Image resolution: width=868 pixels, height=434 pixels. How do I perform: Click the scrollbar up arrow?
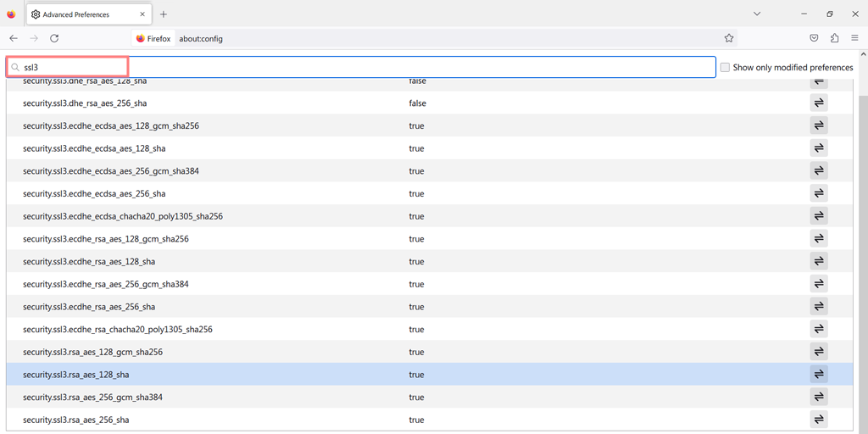pos(862,55)
